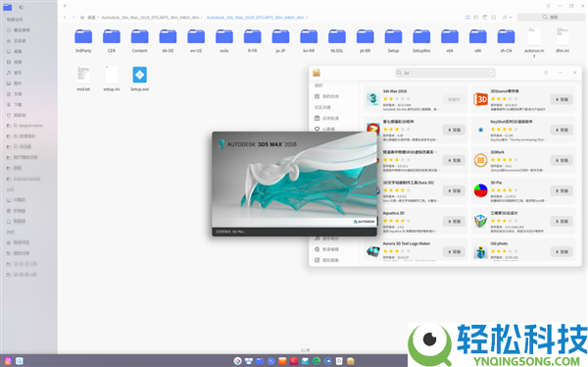This screenshot has width=588, height=367.
Task: Click the 3D Pie chart icon
Action: 480,190
